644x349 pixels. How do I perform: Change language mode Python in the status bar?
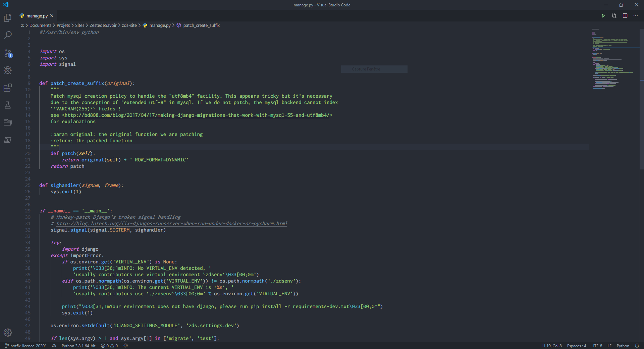(x=623, y=346)
